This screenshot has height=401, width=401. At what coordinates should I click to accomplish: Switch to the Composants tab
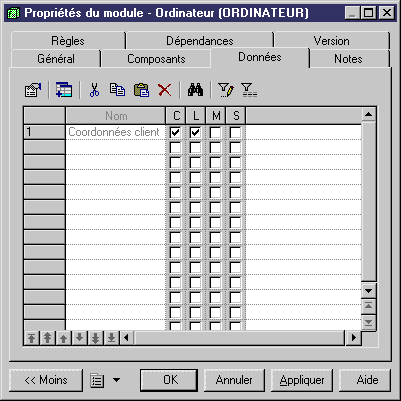point(156,59)
